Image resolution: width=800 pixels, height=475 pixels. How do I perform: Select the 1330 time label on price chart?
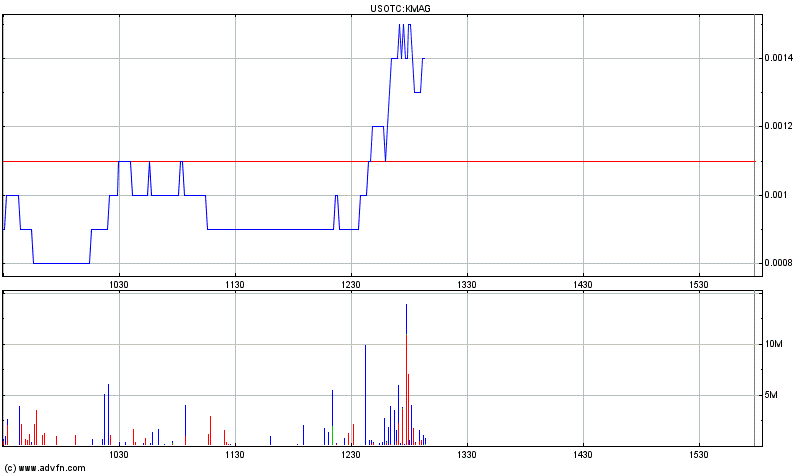(x=467, y=285)
